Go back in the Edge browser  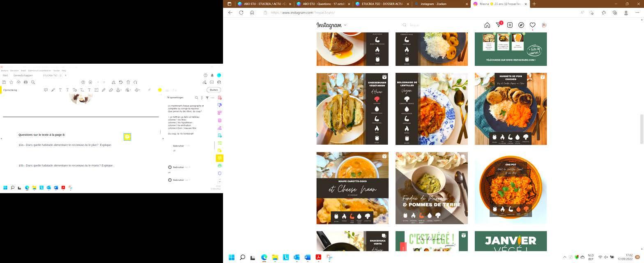pyautogui.click(x=230, y=13)
